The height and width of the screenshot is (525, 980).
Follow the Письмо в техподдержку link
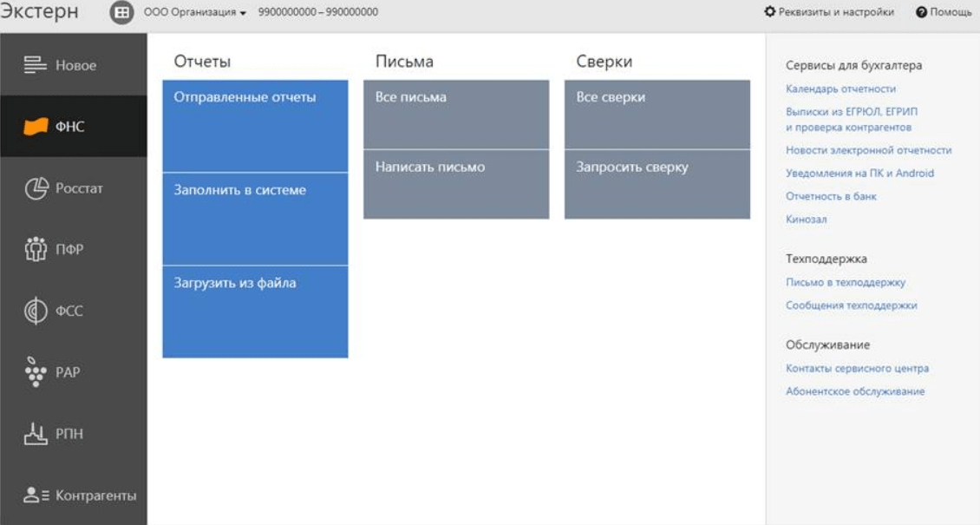[846, 282]
